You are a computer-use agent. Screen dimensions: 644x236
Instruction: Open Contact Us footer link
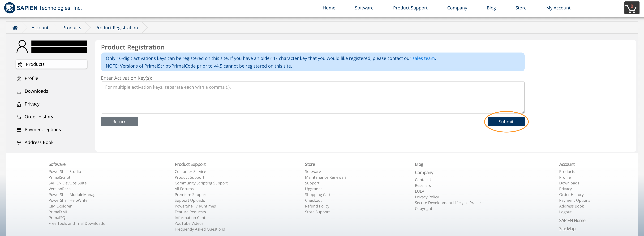coord(425,180)
